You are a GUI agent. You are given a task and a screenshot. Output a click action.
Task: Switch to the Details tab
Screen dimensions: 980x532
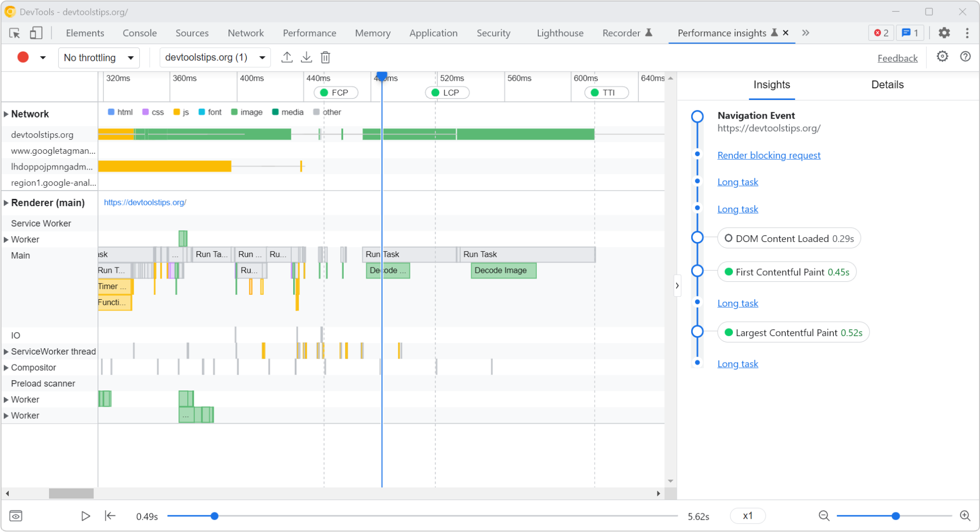click(x=887, y=84)
